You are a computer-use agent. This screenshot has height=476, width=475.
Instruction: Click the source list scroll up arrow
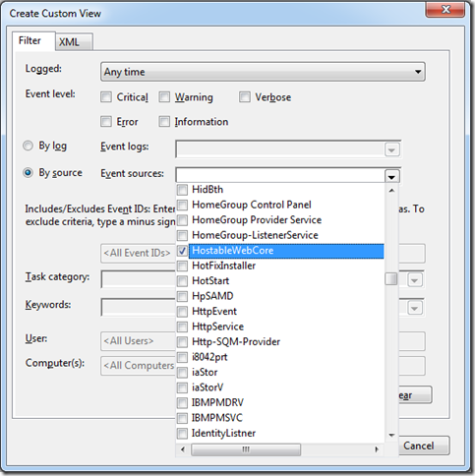pos(391,190)
